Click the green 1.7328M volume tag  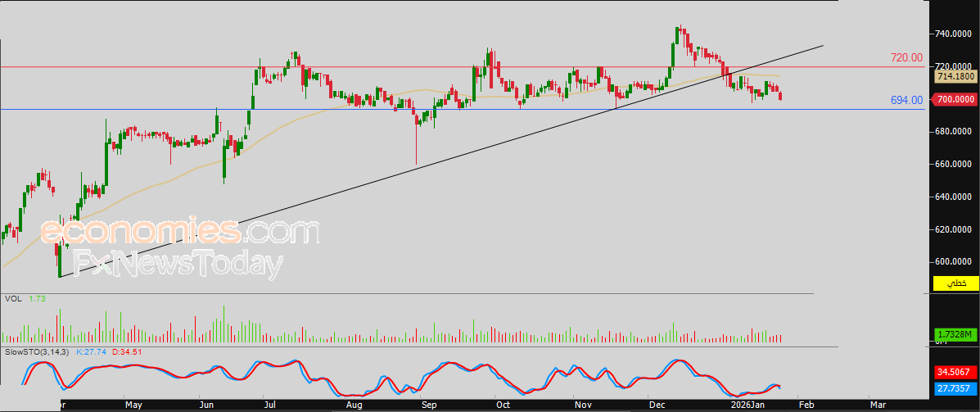955,335
